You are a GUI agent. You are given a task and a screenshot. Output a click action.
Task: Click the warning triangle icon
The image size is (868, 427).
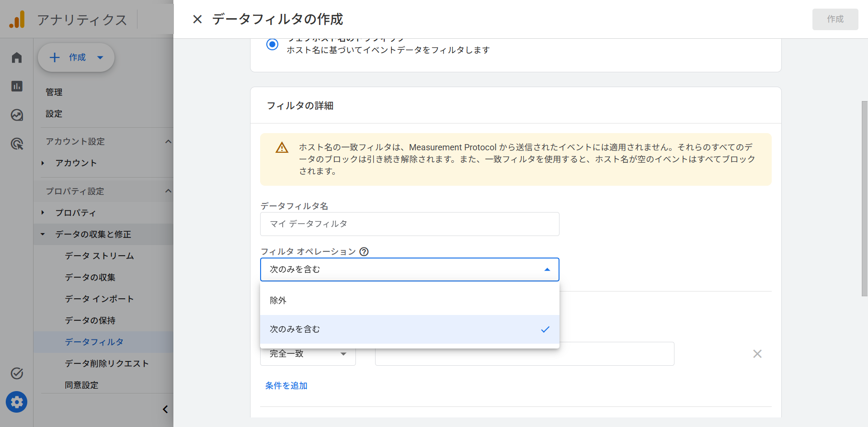pyautogui.click(x=282, y=147)
